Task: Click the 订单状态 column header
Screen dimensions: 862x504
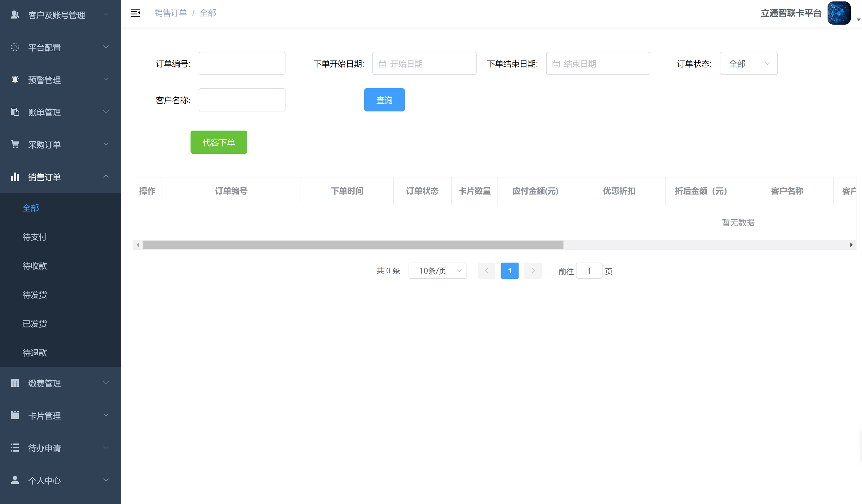Action: pyautogui.click(x=422, y=191)
